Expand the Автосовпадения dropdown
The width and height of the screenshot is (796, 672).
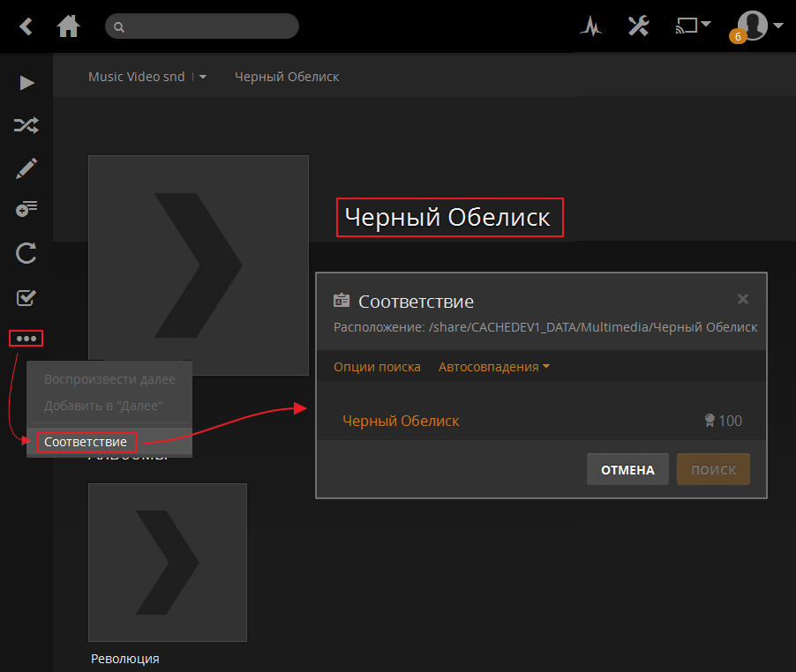[x=494, y=367]
